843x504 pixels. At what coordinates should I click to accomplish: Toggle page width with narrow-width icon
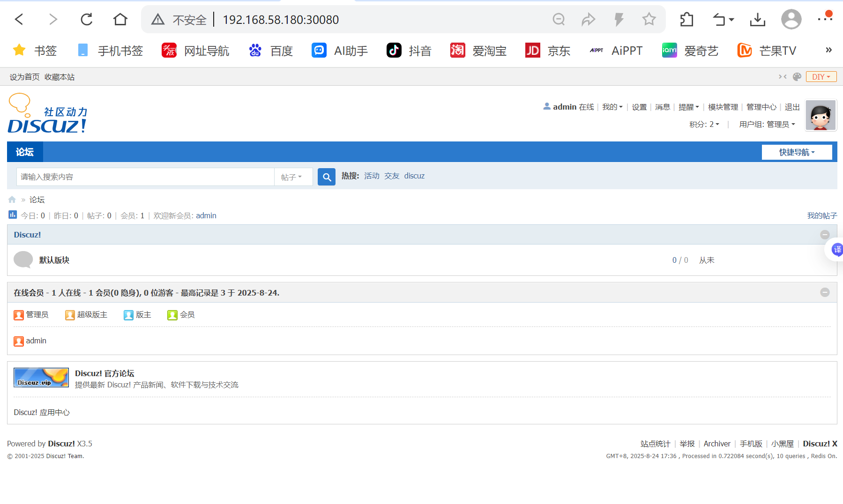click(783, 76)
